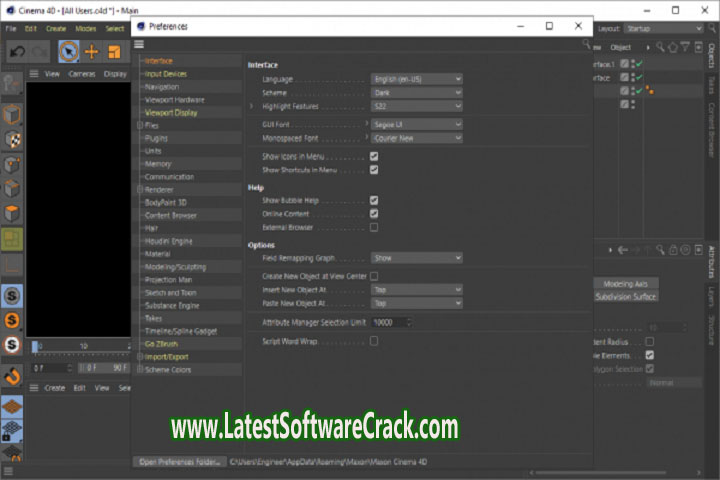Click the search magnifier in Preferences
The height and width of the screenshot is (480, 720).
[x=585, y=44]
